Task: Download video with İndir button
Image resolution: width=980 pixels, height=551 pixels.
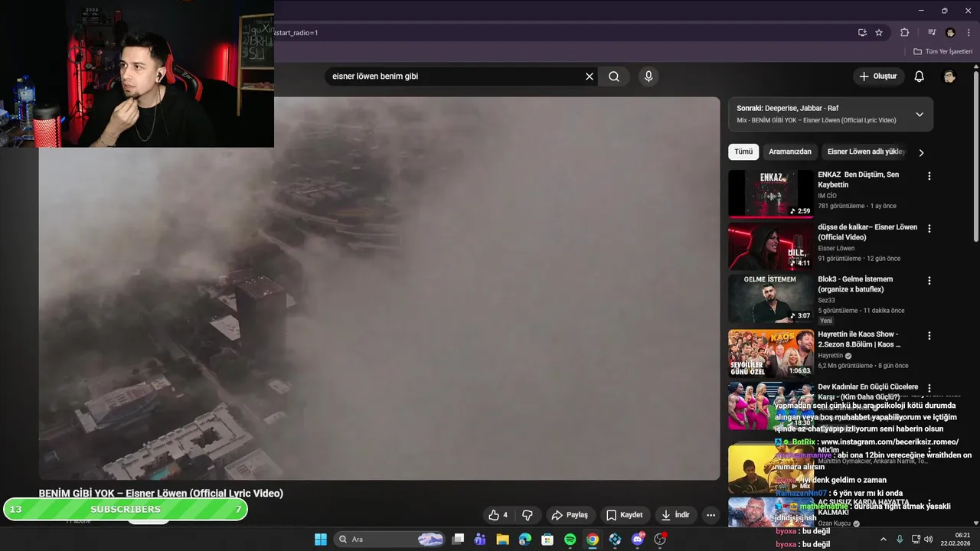Action: [x=676, y=515]
